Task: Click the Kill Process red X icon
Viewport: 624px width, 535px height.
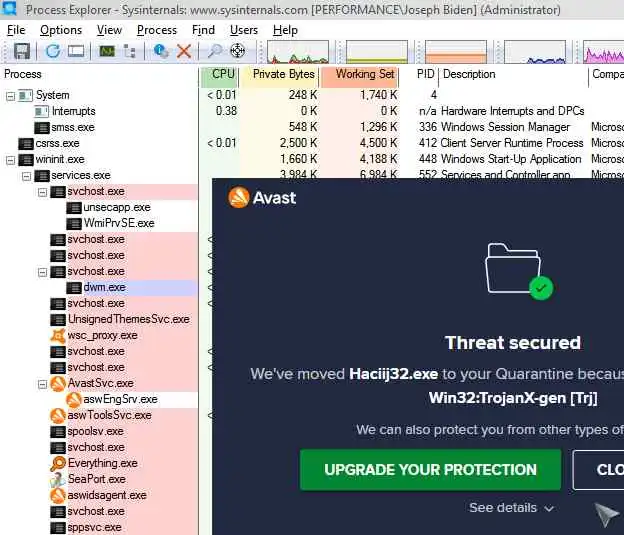Action: click(x=184, y=51)
